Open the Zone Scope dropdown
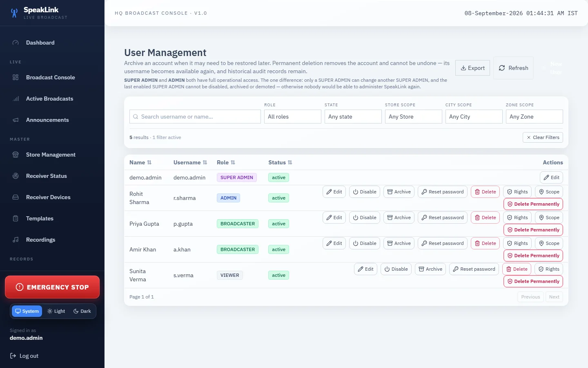 (535, 117)
